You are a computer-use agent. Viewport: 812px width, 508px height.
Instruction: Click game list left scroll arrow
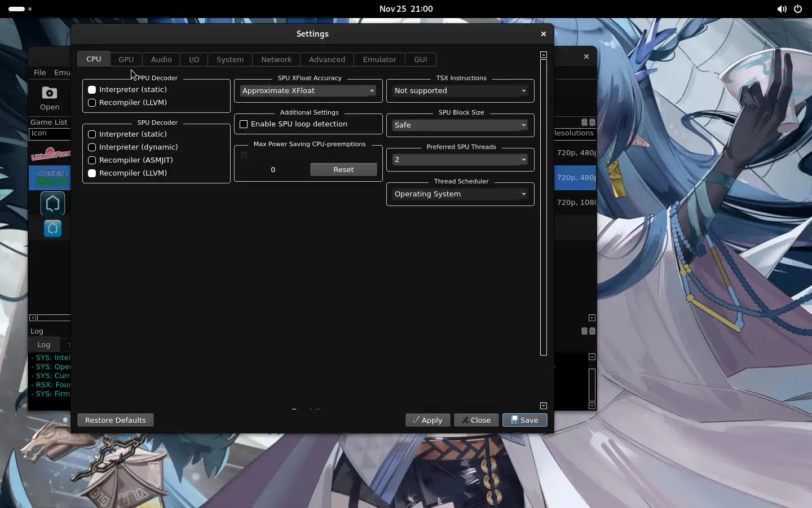(x=33, y=318)
